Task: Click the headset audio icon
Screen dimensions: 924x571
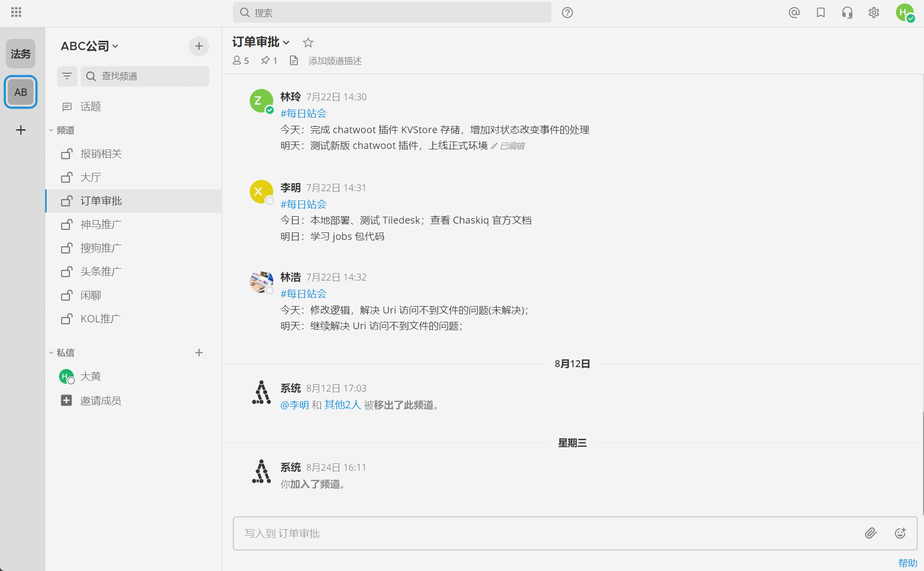Action: pos(847,13)
